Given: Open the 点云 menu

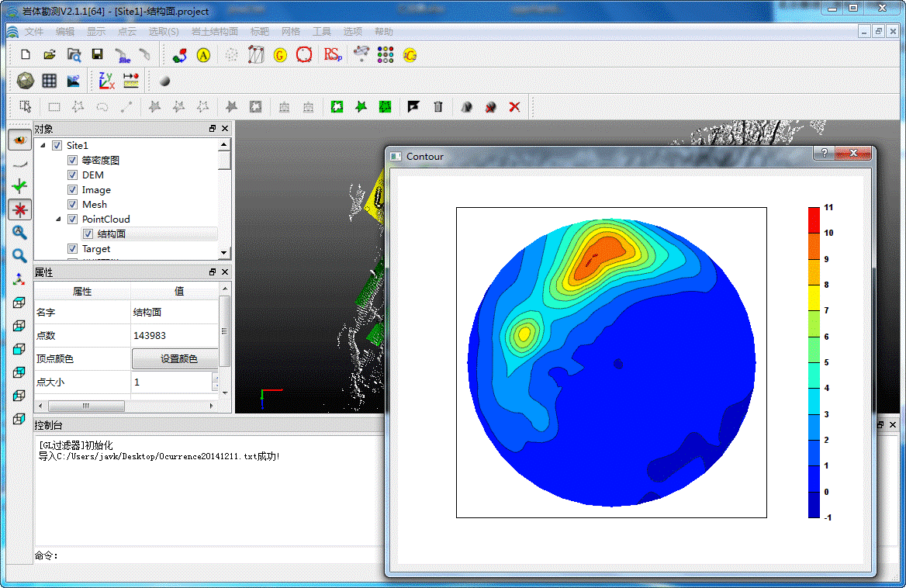Looking at the screenshot, I should pyautogui.click(x=127, y=32).
